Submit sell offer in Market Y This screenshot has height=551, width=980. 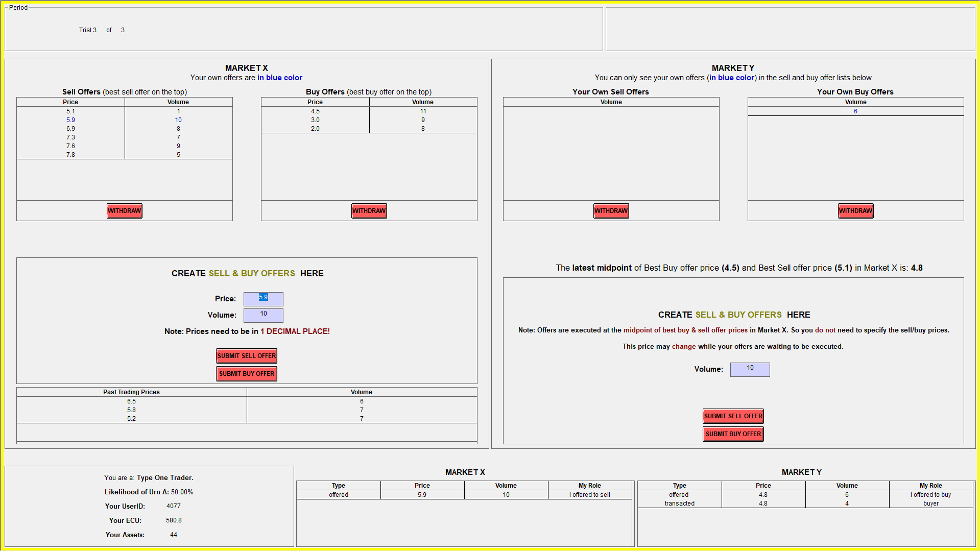733,416
